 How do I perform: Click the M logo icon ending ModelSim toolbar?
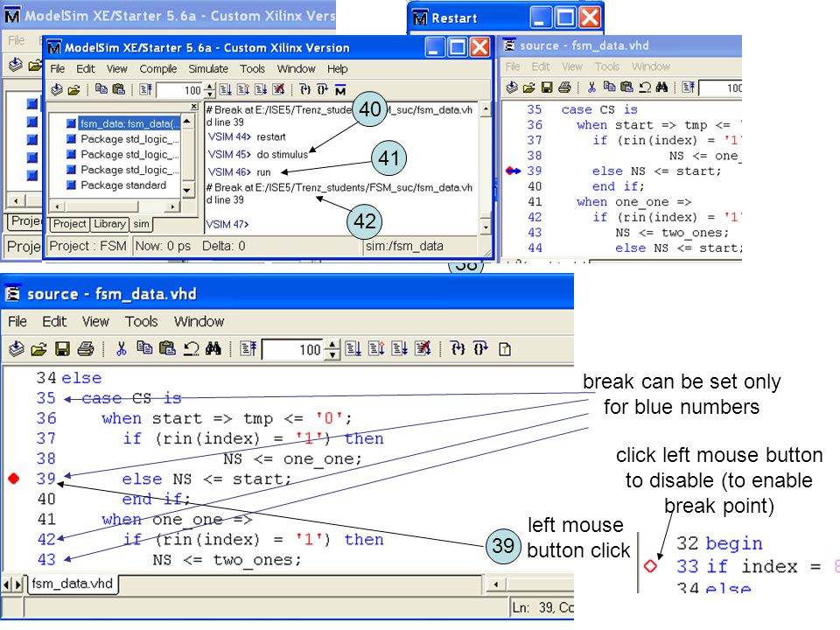pos(340,89)
